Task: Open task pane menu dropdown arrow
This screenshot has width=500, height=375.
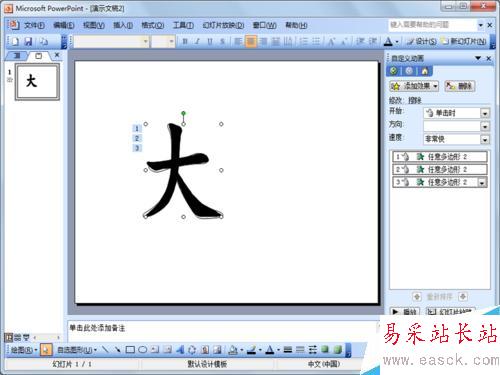Action: pyautogui.click(x=478, y=58)
